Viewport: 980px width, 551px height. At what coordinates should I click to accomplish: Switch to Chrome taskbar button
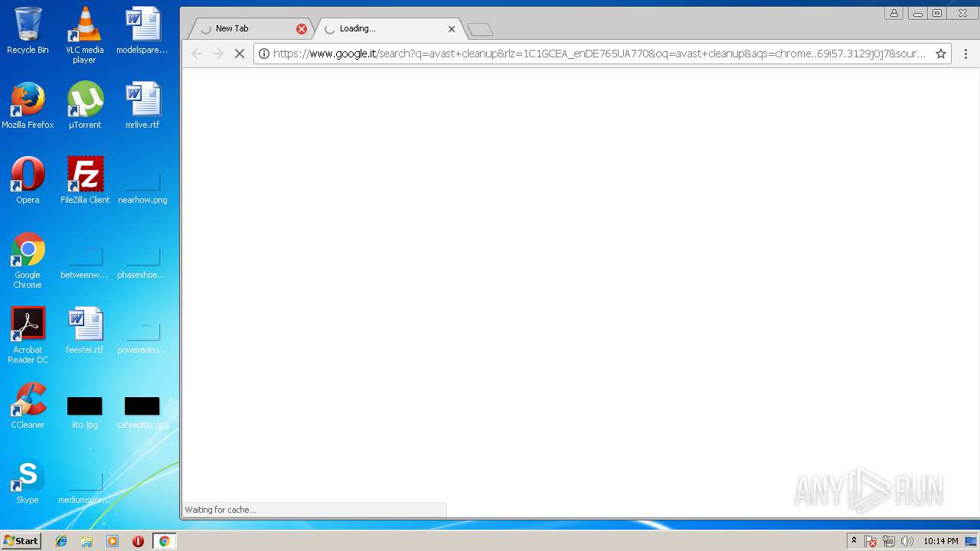(164, 541)
